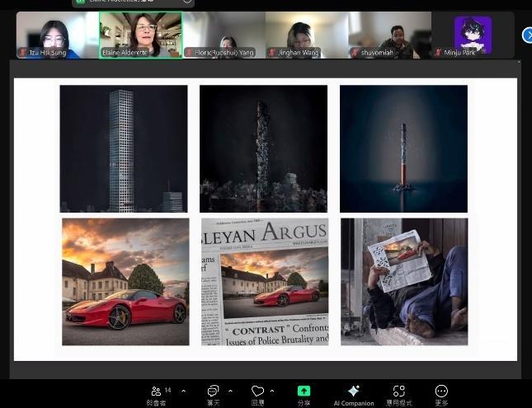Image resolution: width=532 pixels, height=408 pixels.
Task: Expand the chat options chevron
Action: 230,391
